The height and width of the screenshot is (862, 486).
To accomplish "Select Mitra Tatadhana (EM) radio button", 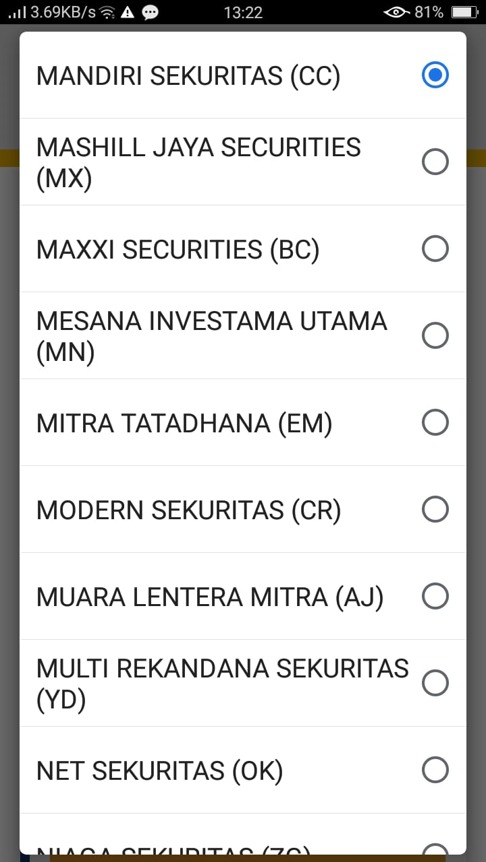I will [435, 423].
